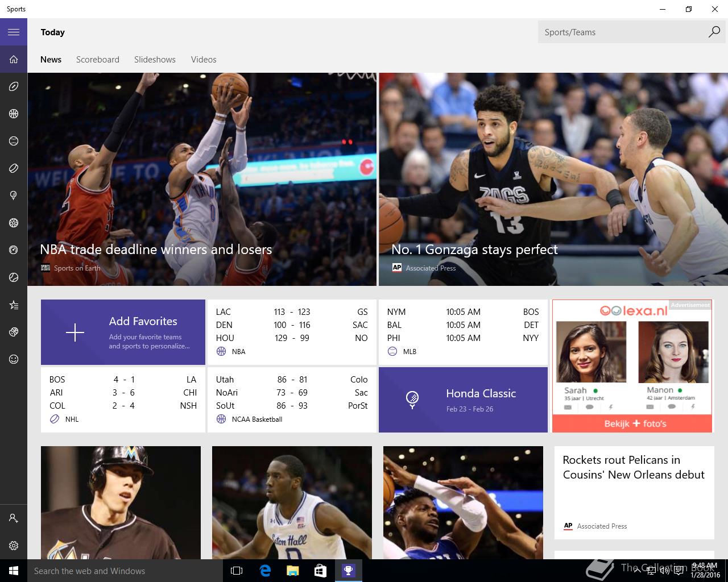Click the MLB baseball icon under schedule

tap(392, 351)
